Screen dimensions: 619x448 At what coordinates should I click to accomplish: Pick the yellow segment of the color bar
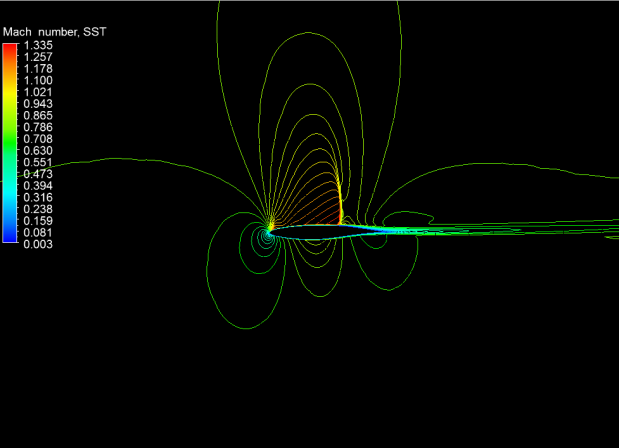click(9, 98)
